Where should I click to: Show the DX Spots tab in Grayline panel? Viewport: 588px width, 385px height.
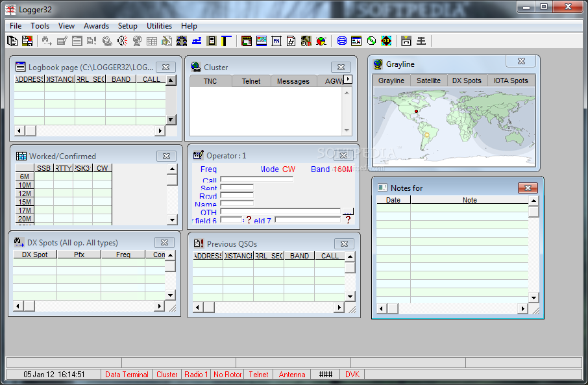pos(467,81)
